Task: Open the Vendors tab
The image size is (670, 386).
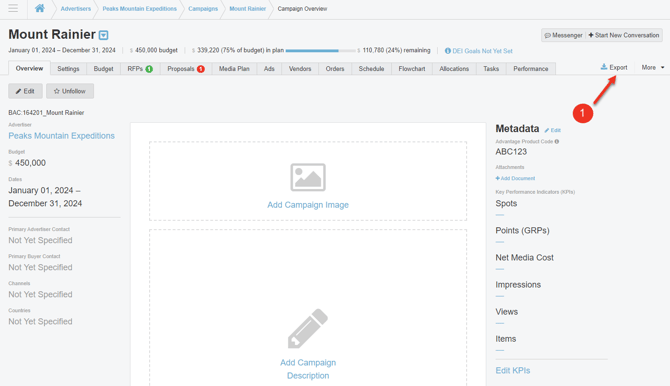Action: tap(300, 69)
